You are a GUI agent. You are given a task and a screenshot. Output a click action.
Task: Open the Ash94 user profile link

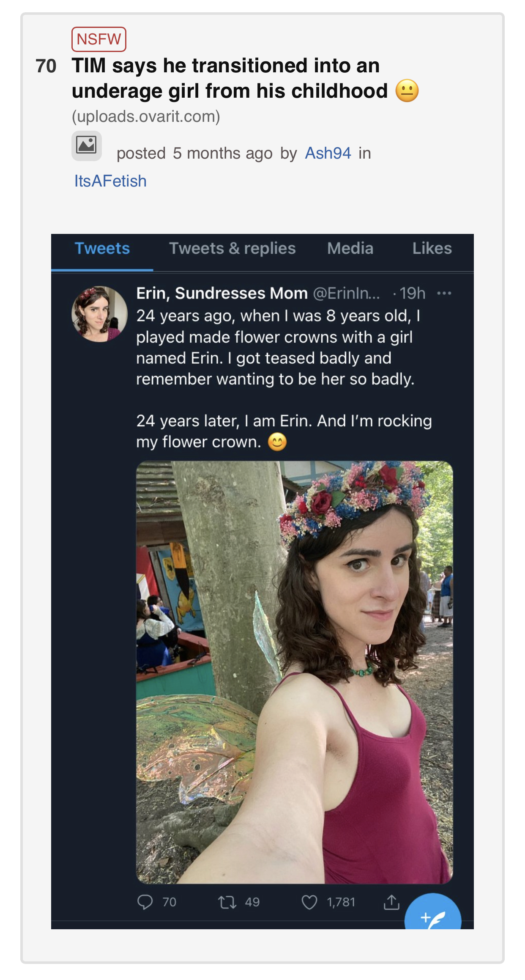(x=328, y=153)
